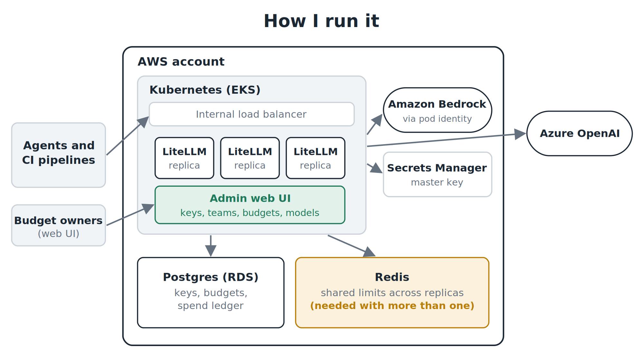644x357 pixels.
Task: Select the Azure OpenAI node
Action: tap(580, 133)
